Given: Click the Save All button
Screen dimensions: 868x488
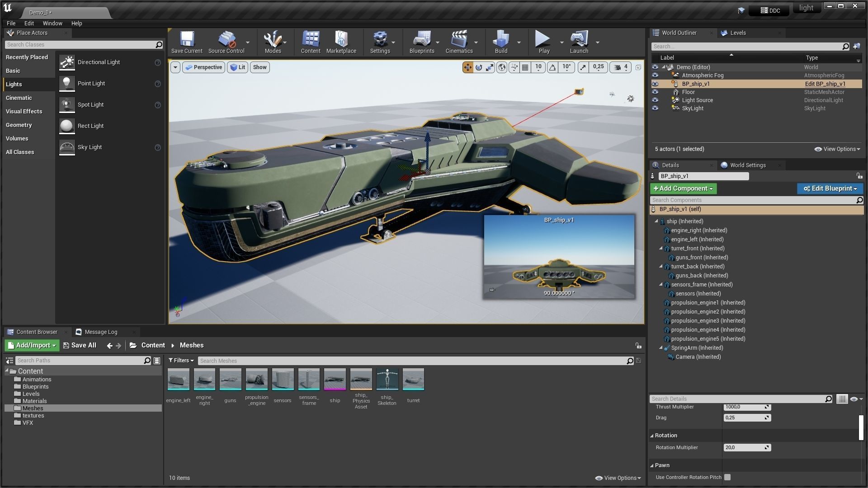Looking at the screenshot, I should click(x=80, y=346).
